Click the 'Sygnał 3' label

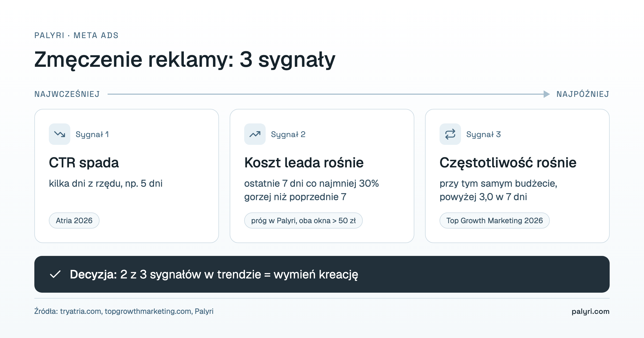(x=484, y=134)
